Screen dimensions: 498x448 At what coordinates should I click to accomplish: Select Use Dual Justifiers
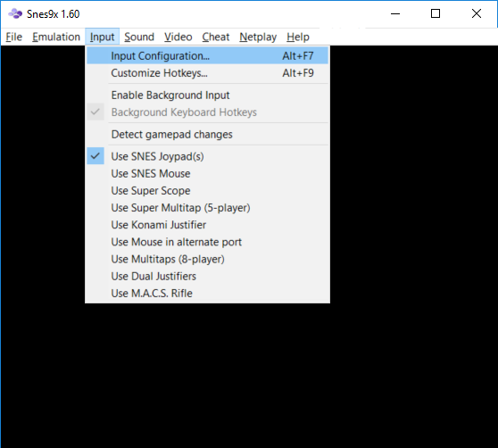coord(207,277)
